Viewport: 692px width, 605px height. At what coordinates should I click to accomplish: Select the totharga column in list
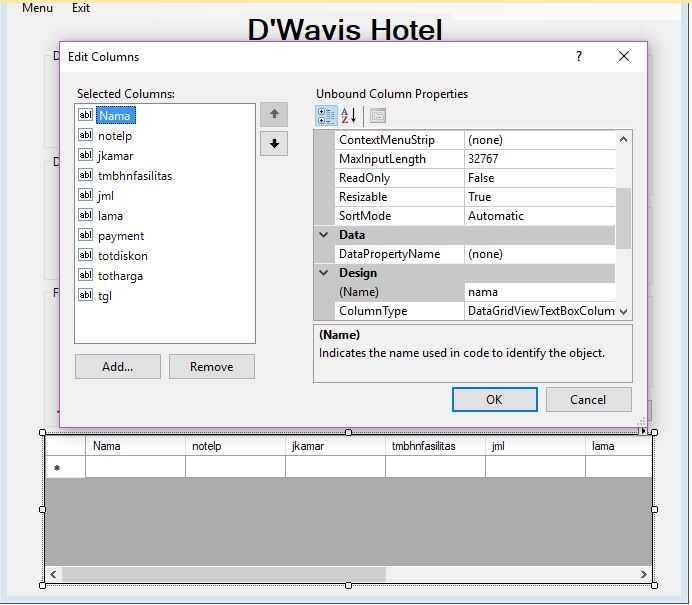click(120, 276)
